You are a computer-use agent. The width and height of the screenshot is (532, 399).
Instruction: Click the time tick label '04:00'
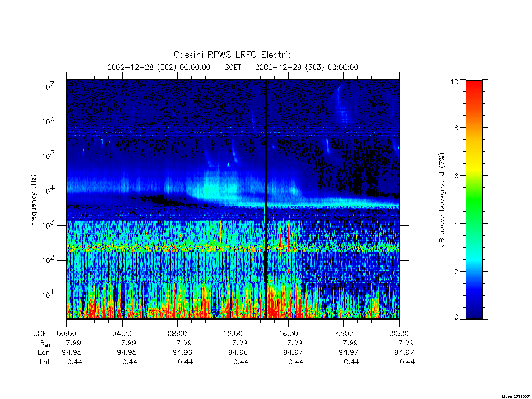pyautogui.click(x=122, y=334)
